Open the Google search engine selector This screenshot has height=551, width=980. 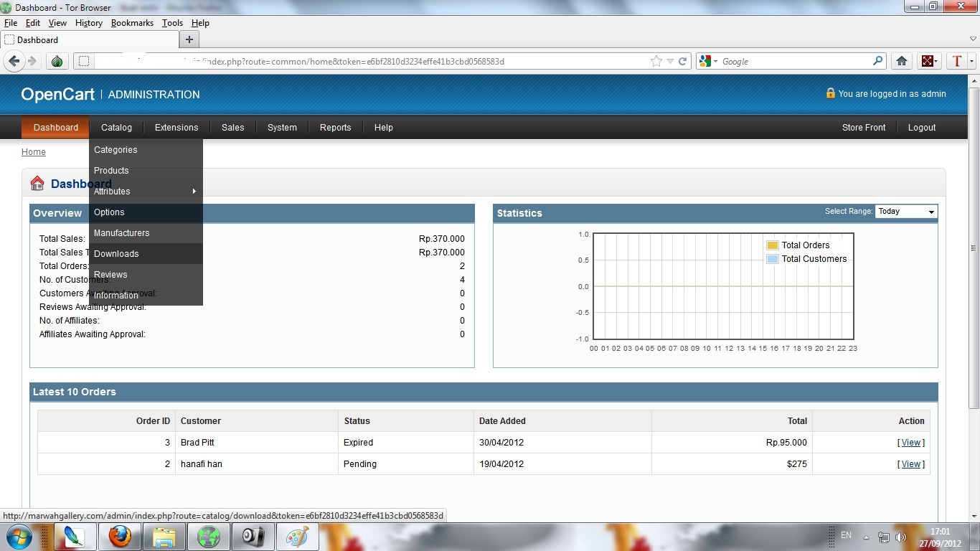[x=708, y=62]
